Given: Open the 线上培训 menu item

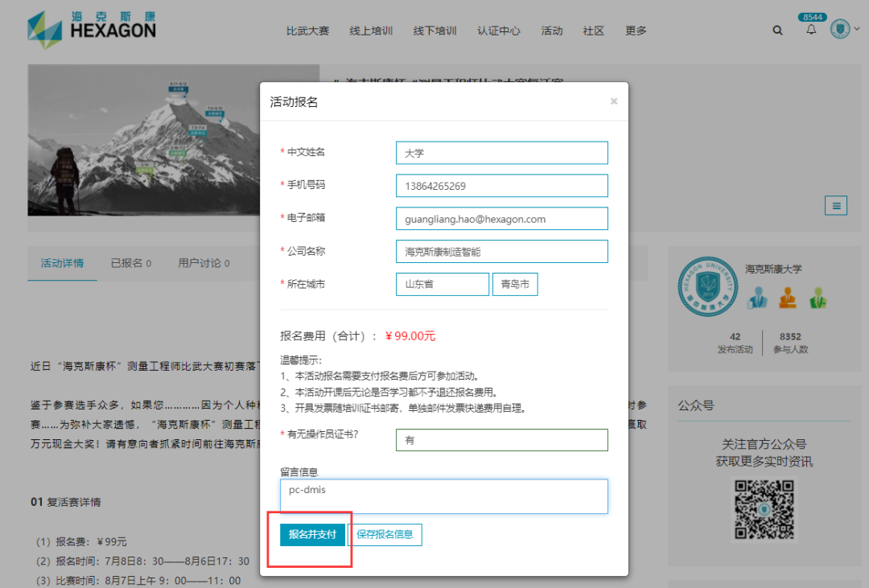Looking at the screenshot, I should 371,30.
